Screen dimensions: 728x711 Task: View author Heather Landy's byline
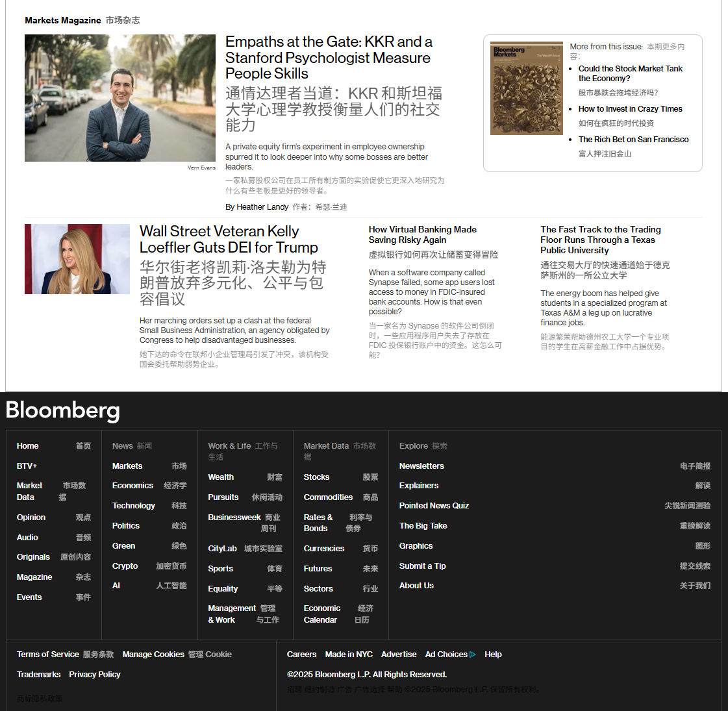click(257, 207)
